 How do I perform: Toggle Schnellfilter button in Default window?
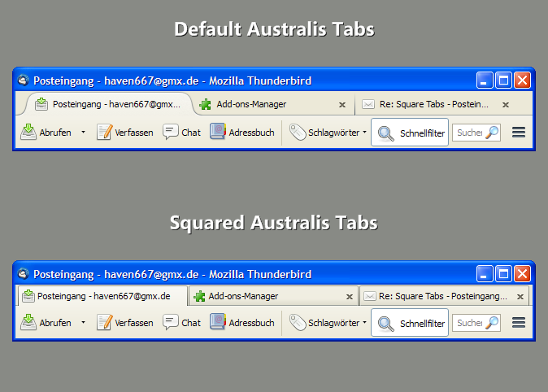410,133
